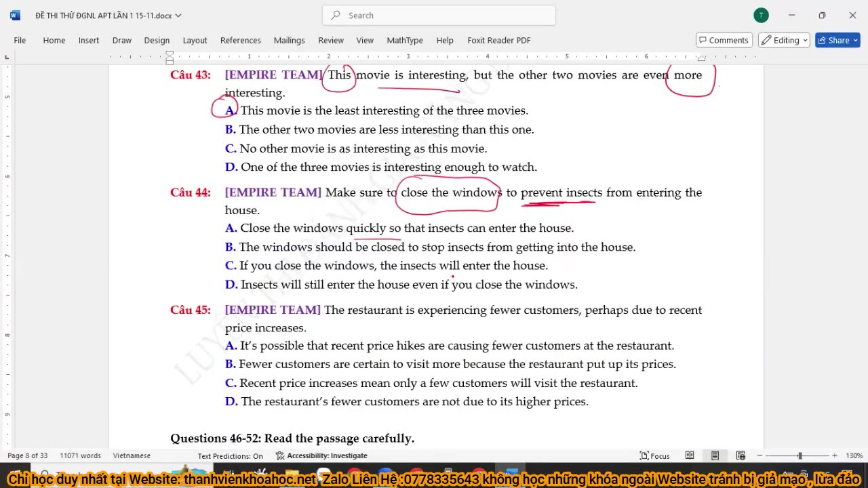Viewport: 868px width, 488px height.
Task: Open the Help ribbon tab
Action: click(445, 40)
